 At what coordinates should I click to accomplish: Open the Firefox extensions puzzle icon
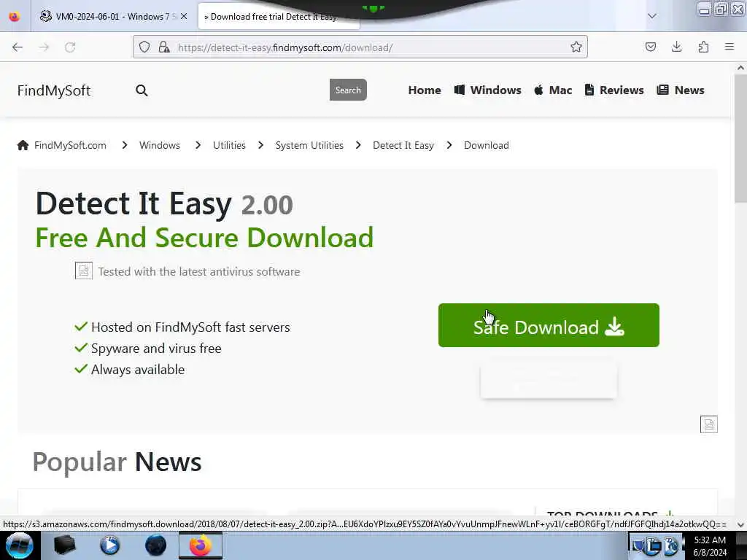[703, 47]
